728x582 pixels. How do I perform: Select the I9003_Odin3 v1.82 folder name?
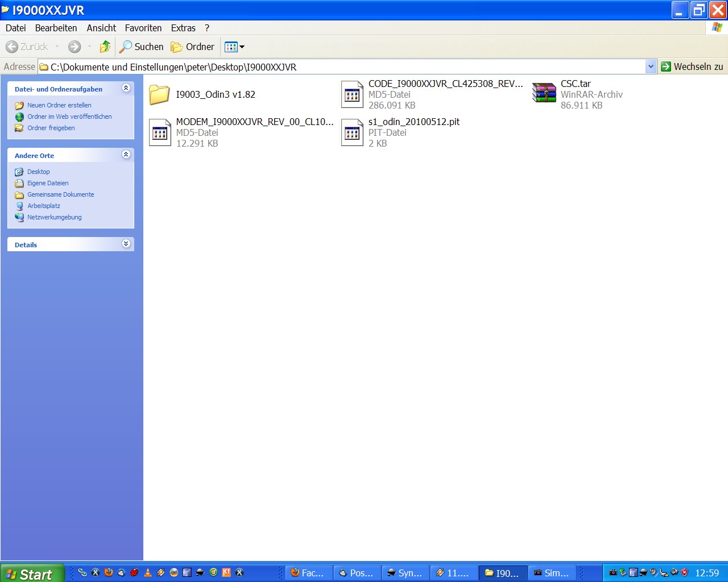(216, 94)
